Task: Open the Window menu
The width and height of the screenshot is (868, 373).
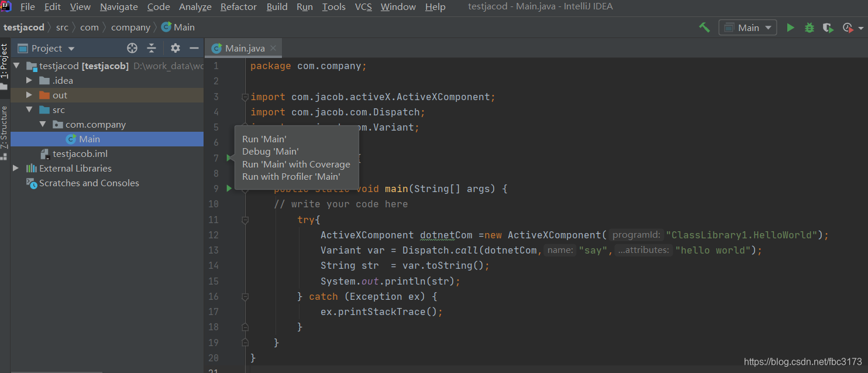Action: (x=398, y=7)
